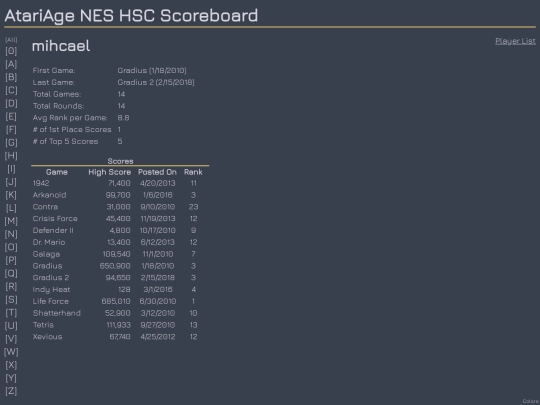Filter players by letter [D]
This screenshot has width=540, height=405.
11,103
